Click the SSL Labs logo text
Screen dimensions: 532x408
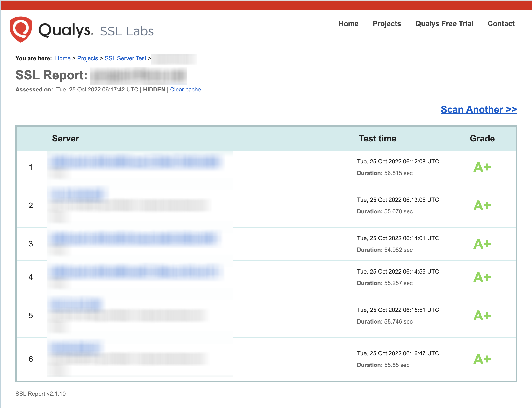coord(127,31)
